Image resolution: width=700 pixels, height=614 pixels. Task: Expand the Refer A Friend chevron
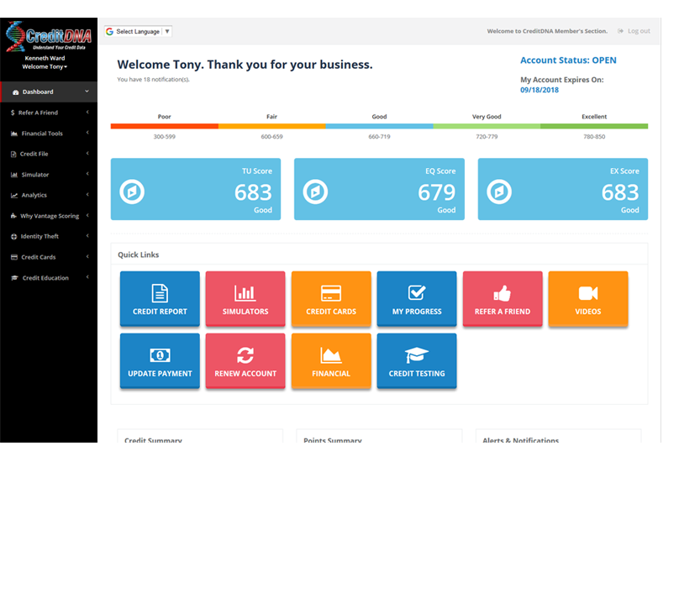(x=87, y=113)
